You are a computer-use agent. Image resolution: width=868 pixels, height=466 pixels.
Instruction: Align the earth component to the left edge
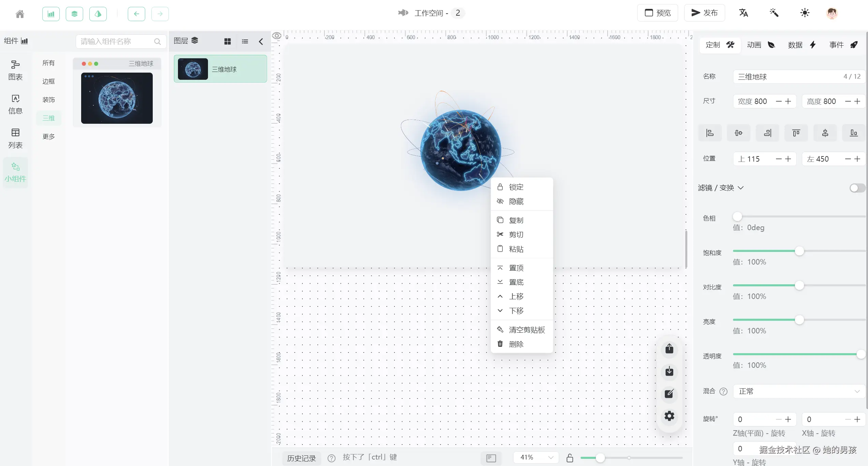710,133
